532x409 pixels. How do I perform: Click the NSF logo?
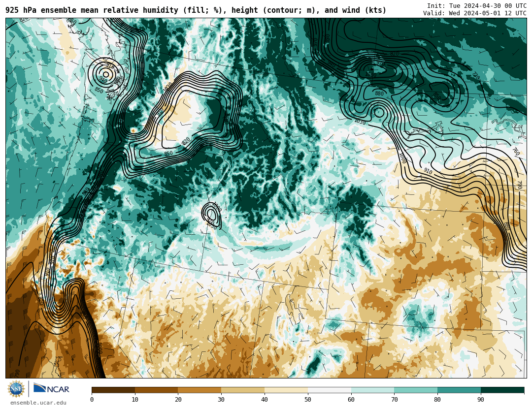(16, 389)
